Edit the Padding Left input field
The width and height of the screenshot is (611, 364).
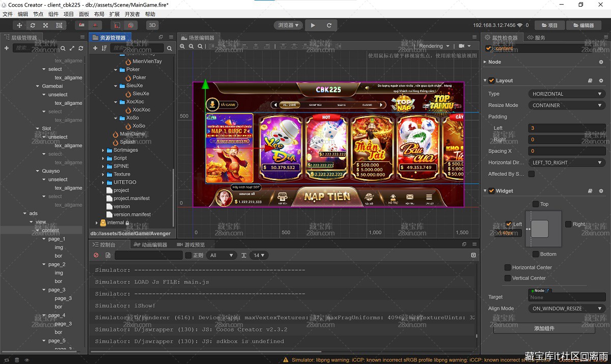click(567, 128)
